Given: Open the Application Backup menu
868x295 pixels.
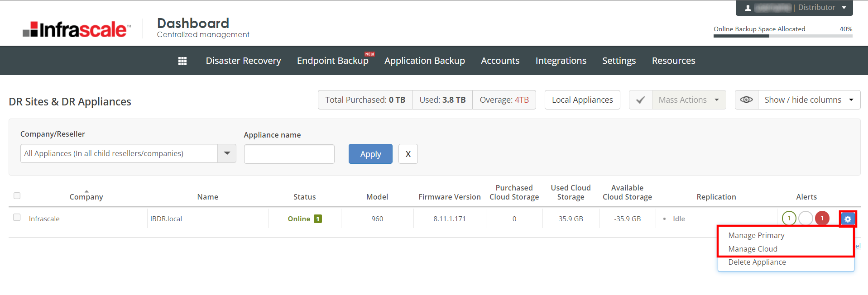Looking at the screenshot, I should coord(425,61).
